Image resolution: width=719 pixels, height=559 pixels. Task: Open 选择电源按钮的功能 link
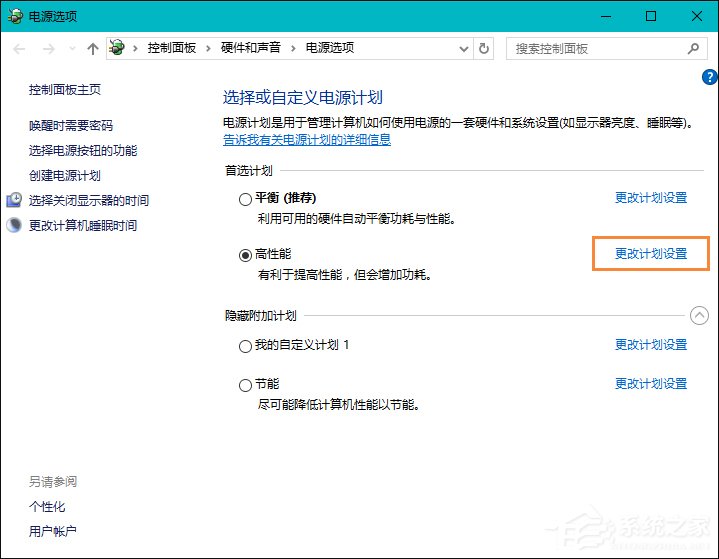coord(83,150)
